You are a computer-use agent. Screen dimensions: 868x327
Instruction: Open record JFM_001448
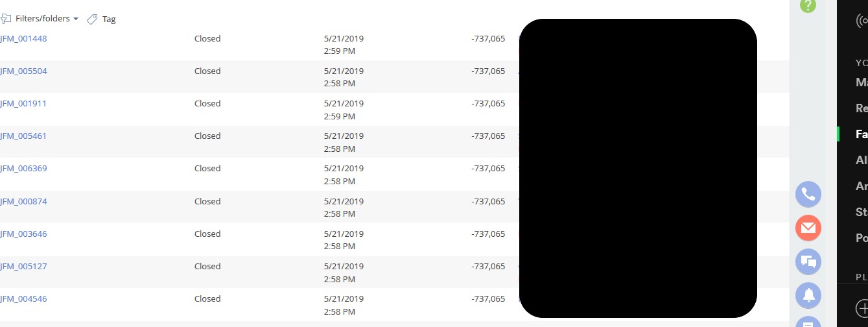(23, 38)
